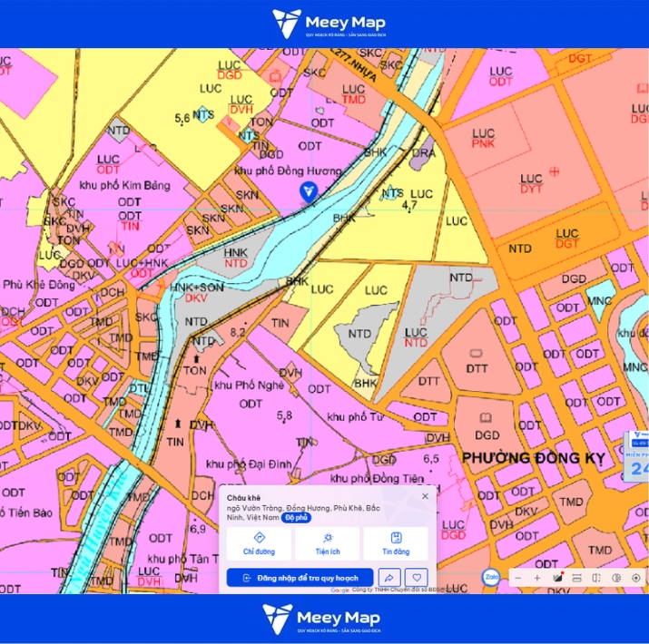Click the DRA parcel label
This screenshot has width=649, height=644.
[424, 153]
